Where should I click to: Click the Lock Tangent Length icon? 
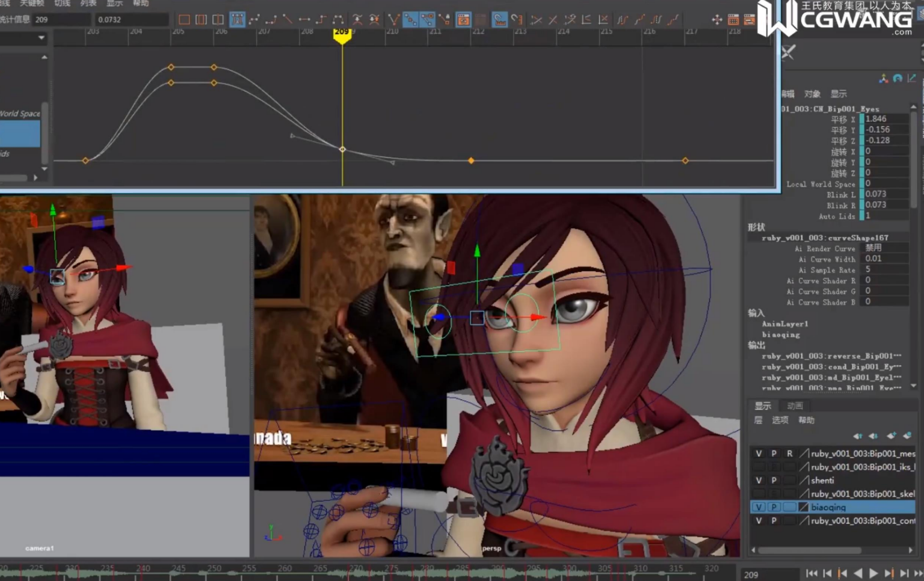[x=444, y=20]
